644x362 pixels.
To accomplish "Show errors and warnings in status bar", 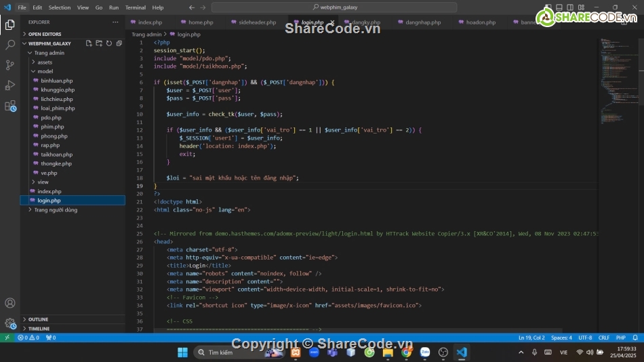I will [28, 338].
